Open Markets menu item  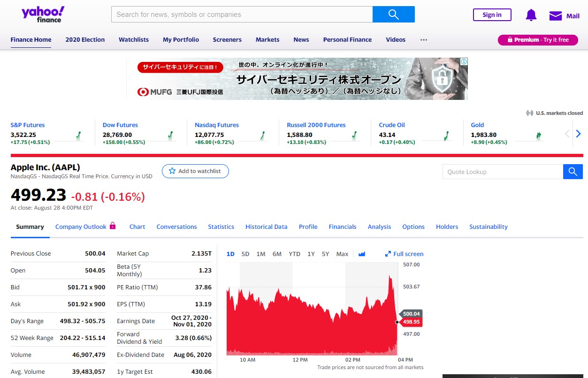click(x=267, y=40)
